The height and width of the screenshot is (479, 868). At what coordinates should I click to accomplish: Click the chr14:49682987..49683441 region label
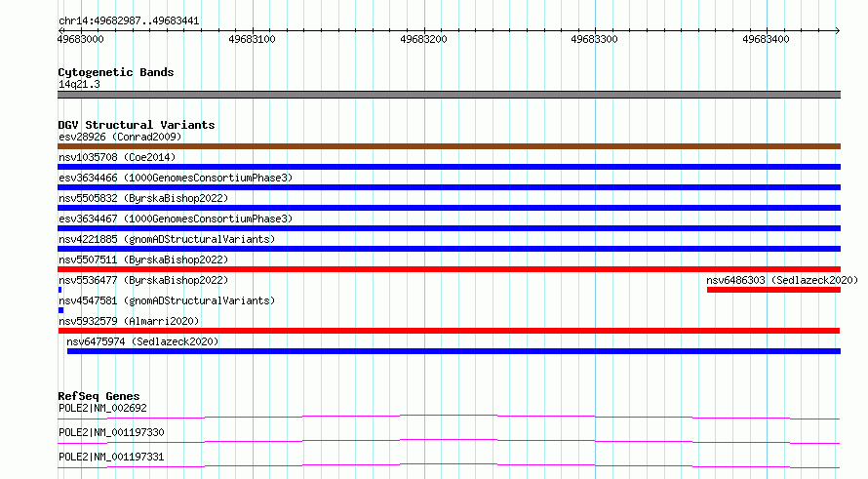(x=129, y=20)
